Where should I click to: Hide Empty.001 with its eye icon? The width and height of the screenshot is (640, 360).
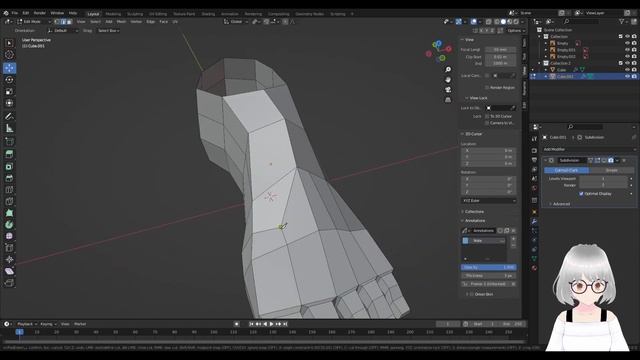point(627,50)
